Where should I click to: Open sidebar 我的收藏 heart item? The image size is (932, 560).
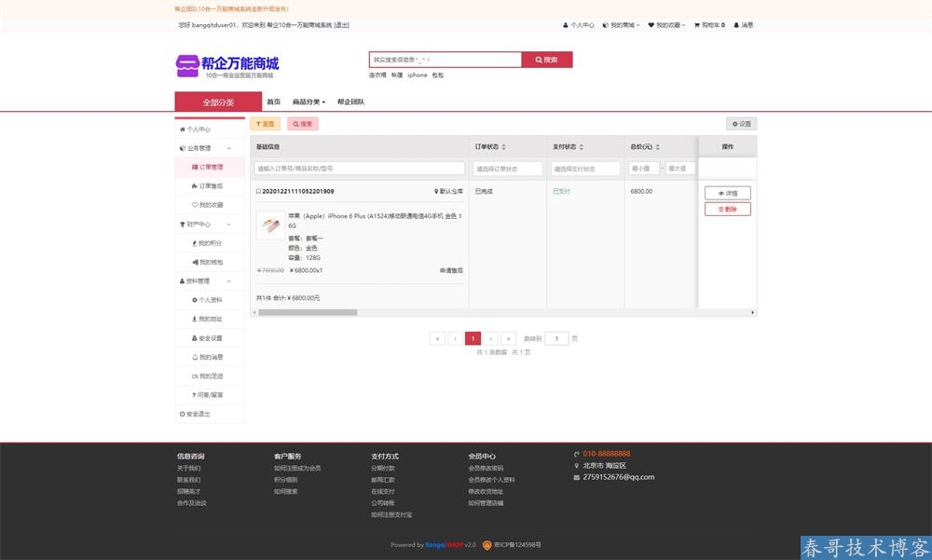tap(210, 205)
